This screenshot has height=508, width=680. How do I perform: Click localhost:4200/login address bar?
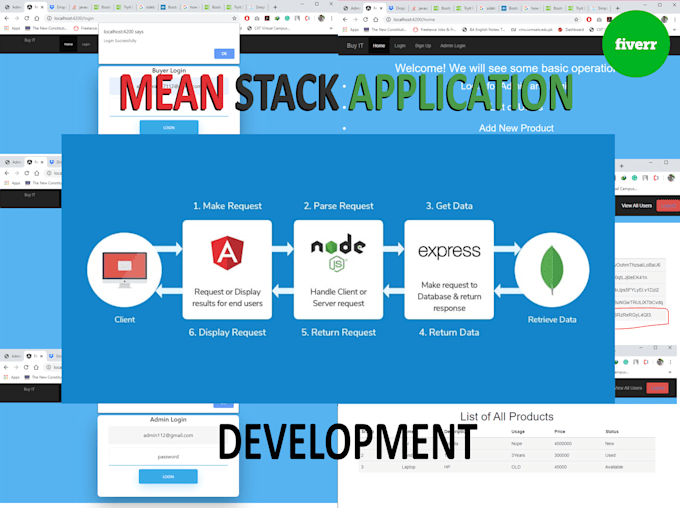pos(141,18)
